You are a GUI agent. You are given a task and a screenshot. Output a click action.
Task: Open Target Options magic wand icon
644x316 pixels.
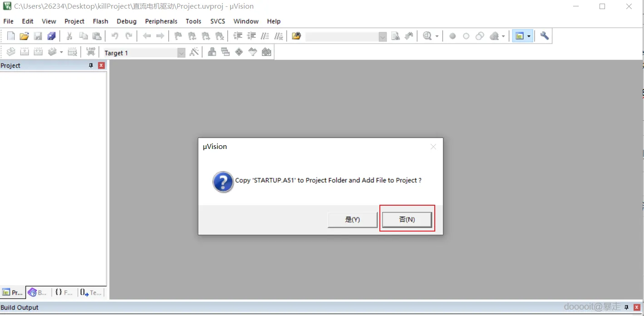(194, 52)
